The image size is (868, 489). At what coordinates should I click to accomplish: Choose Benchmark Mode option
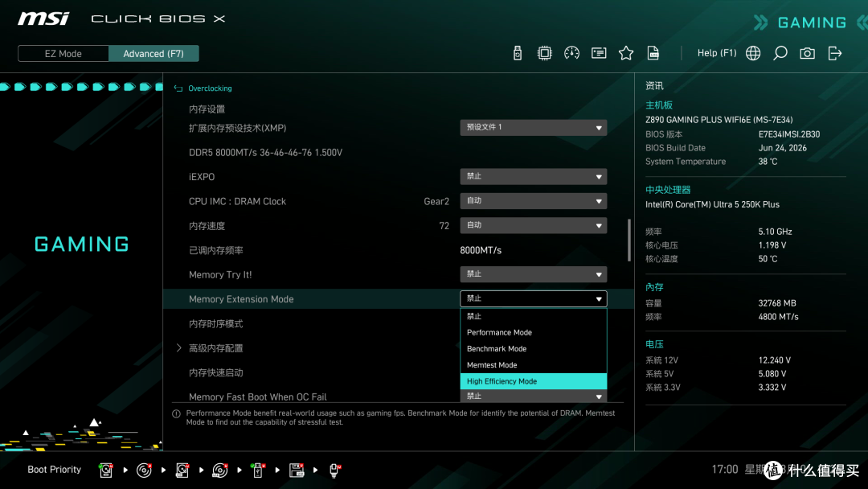533,349
